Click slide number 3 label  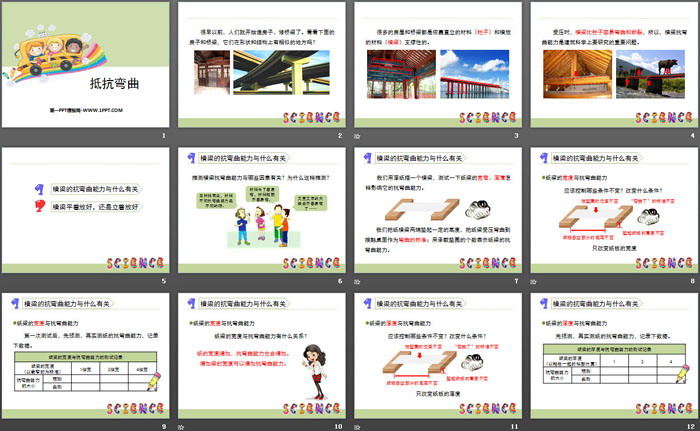coord(517,135)
